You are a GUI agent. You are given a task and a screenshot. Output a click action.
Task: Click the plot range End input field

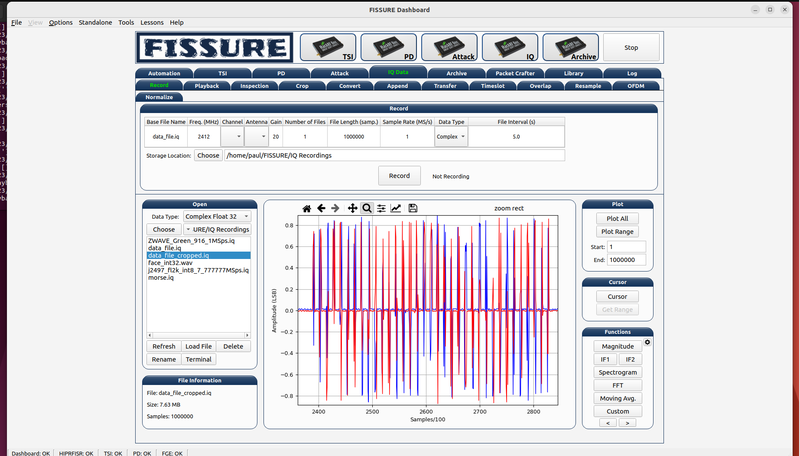coord(626,260)
